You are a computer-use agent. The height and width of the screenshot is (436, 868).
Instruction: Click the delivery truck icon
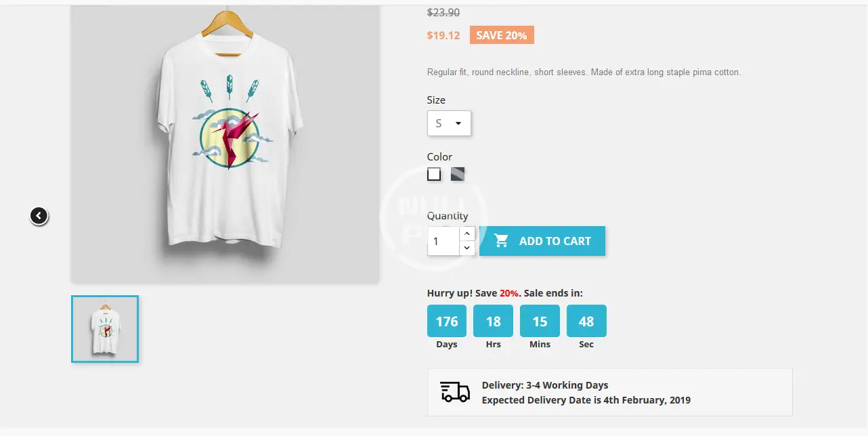click(455, 392)
